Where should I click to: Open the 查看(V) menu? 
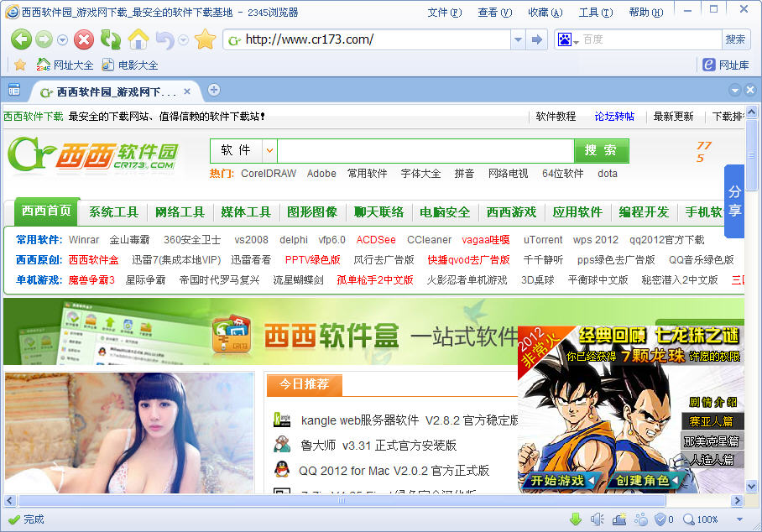tap(495, 12)
